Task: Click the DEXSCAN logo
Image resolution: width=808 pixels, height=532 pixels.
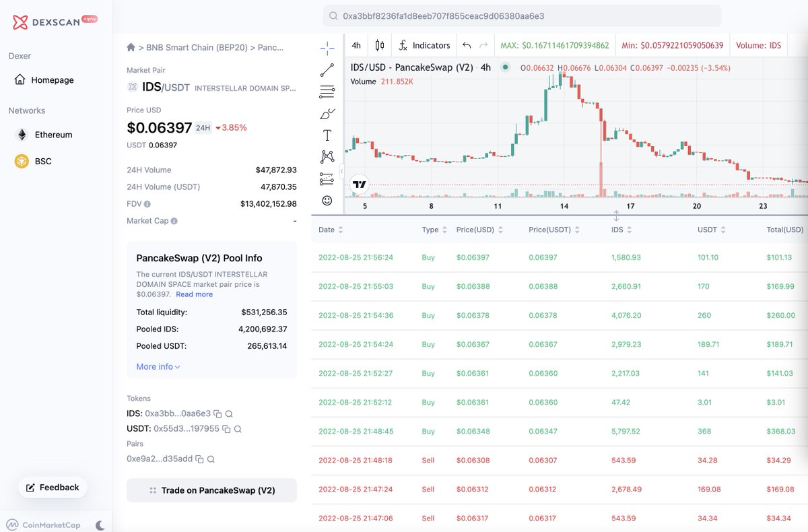Action: pyautogui.click(x=55, y=22)
